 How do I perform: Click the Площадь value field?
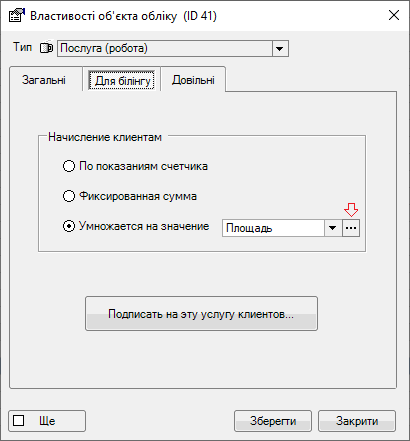pyautogui.click(x=273, y=228)
